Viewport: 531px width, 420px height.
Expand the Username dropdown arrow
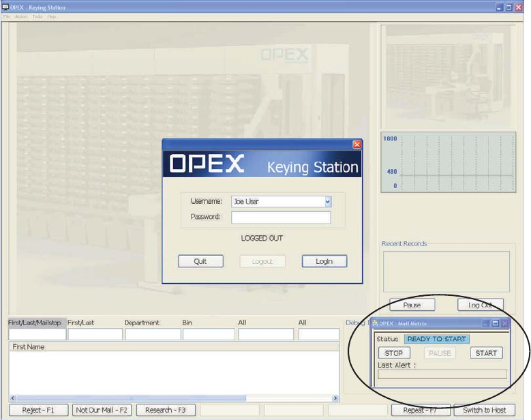point(327,202)
